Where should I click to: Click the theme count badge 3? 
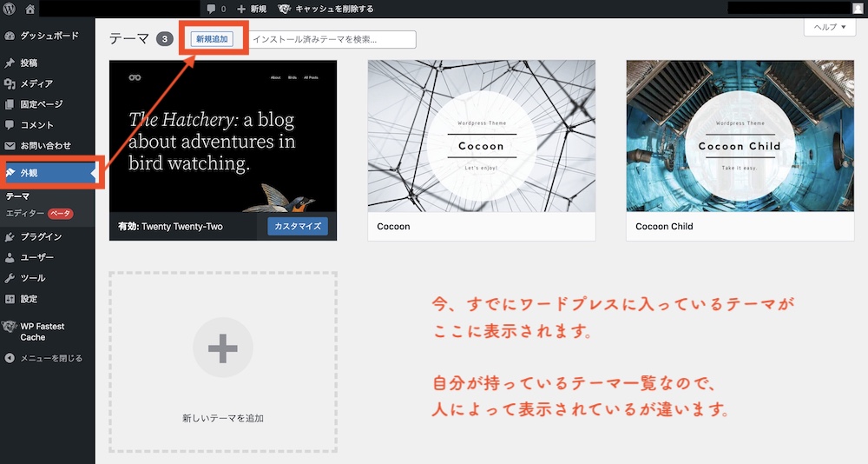[164, 39]
